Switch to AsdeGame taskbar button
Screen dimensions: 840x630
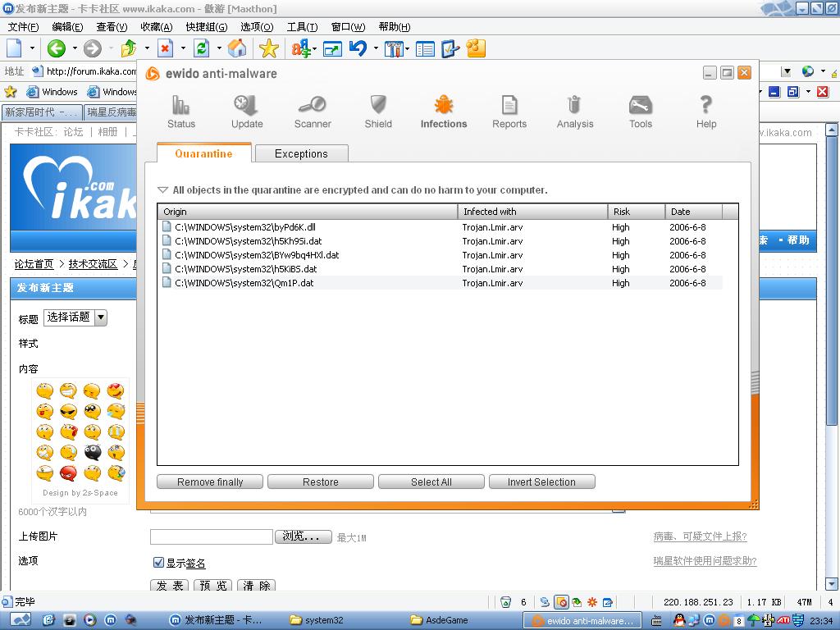[x=463, y=620]
